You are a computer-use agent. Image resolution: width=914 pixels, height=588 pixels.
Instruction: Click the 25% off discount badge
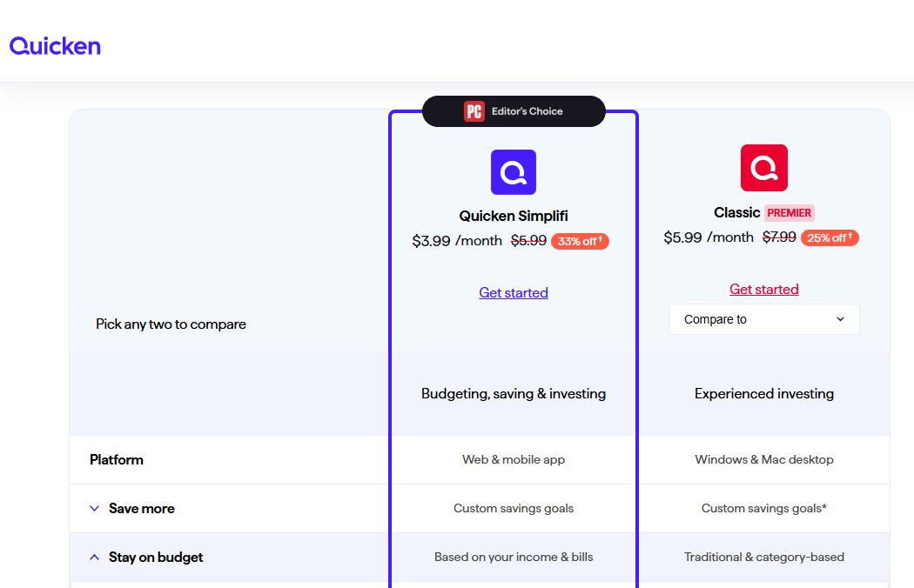(830, 237)
